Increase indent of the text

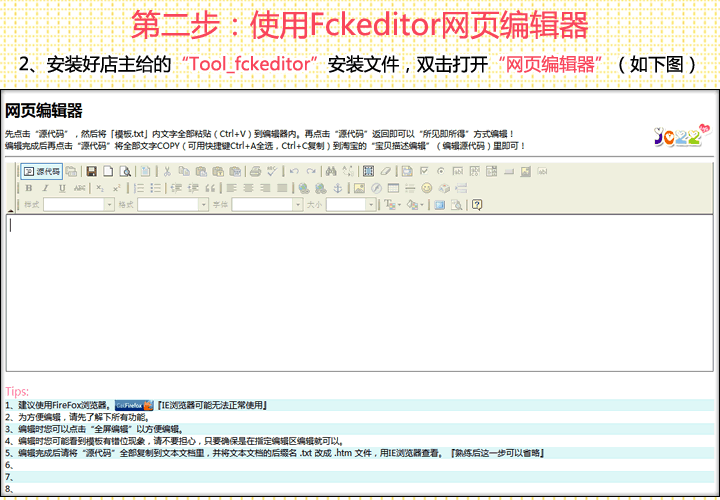pos(193,188)
